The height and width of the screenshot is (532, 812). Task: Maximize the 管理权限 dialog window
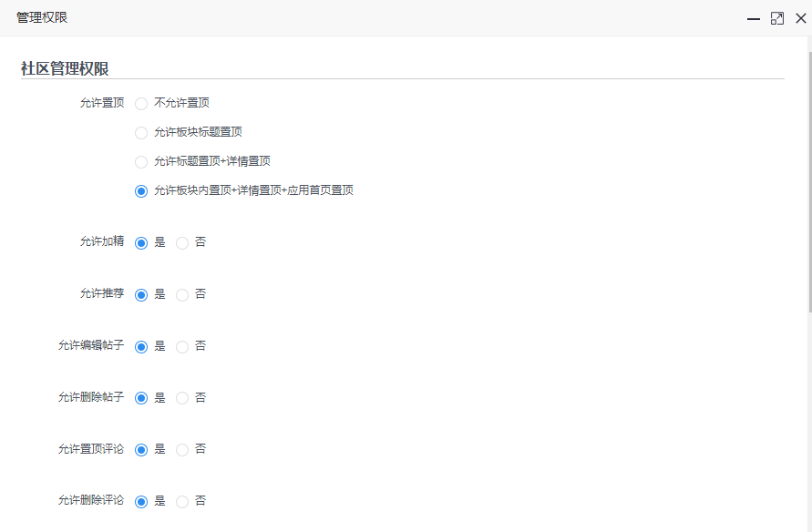(x=776, y=18)
